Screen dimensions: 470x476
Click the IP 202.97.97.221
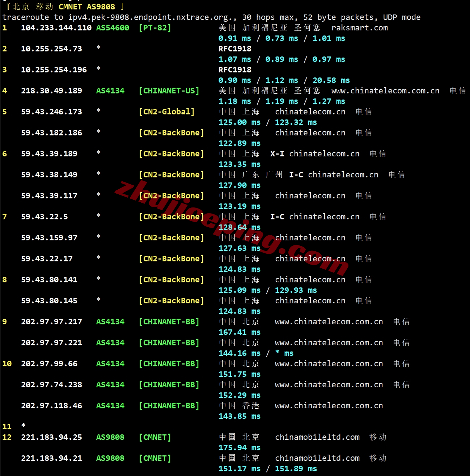[51, 343]
